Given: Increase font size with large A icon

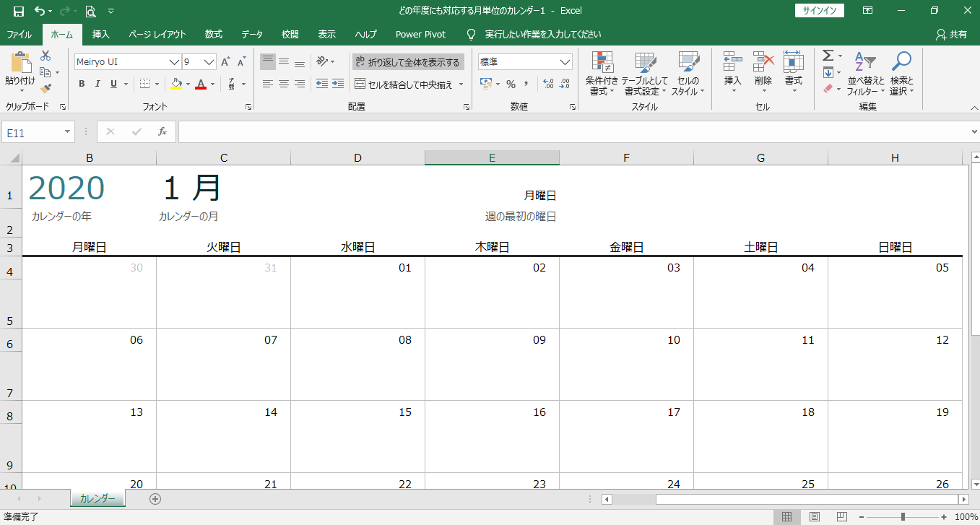Looking at the screenshot, I should click(225, 62).
